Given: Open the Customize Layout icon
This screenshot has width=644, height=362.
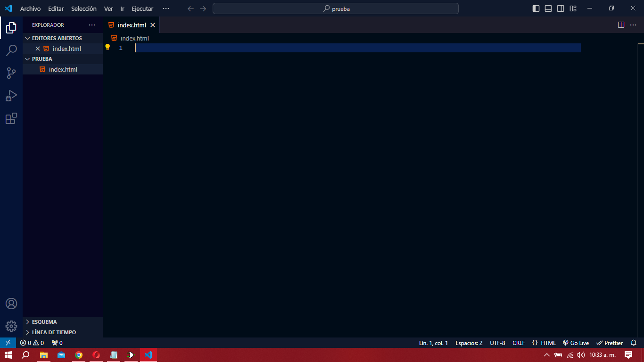Looking at the screenshot, I should (x=573, y=8).
